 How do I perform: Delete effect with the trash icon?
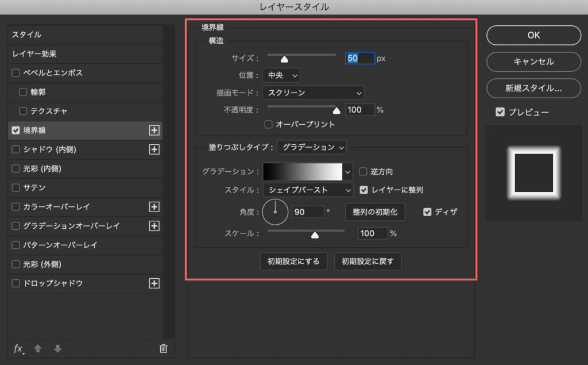[x=164, y=348]
